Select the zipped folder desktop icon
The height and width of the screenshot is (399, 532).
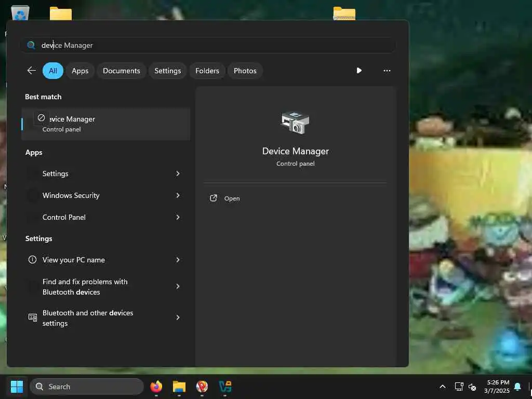[x=344, y=14]
